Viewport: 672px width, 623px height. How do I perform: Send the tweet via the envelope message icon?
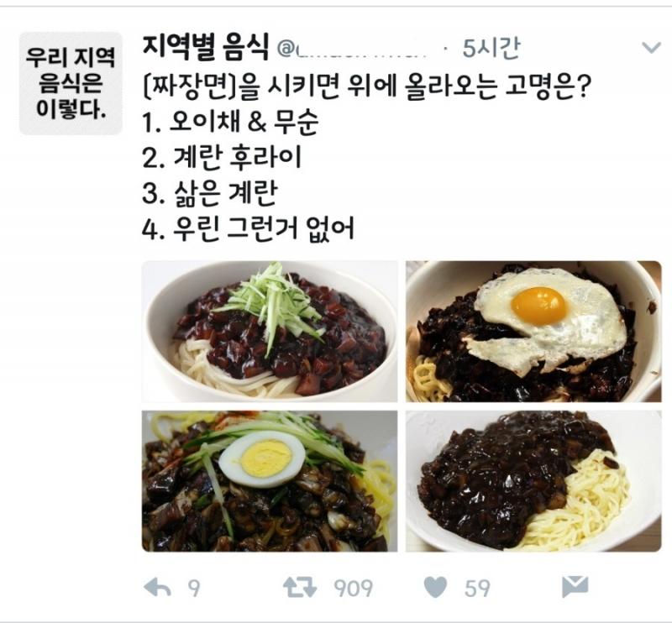click(575, 587)
